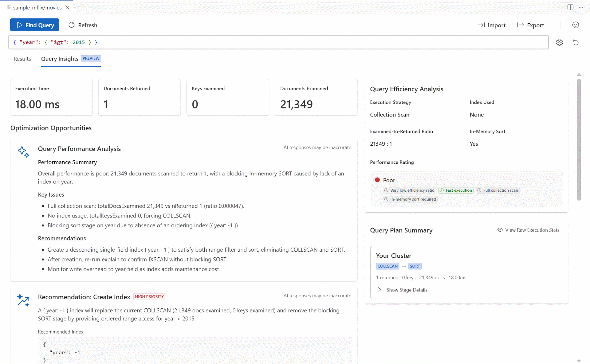The width and height of the screenshot is (590, 364).
Task: Click the Very low efficiency ratio badge
Action: click(x=409, y=190)
